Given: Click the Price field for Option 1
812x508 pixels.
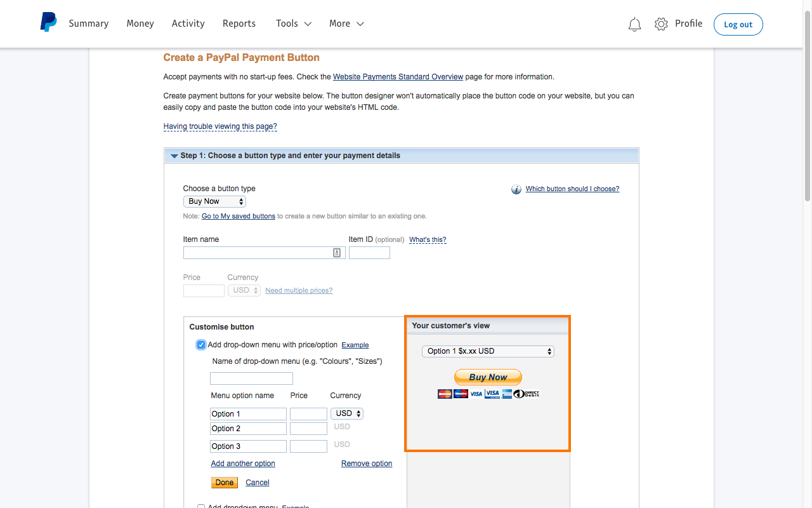Looking at the screenshot, I should (x=308, y=414).
